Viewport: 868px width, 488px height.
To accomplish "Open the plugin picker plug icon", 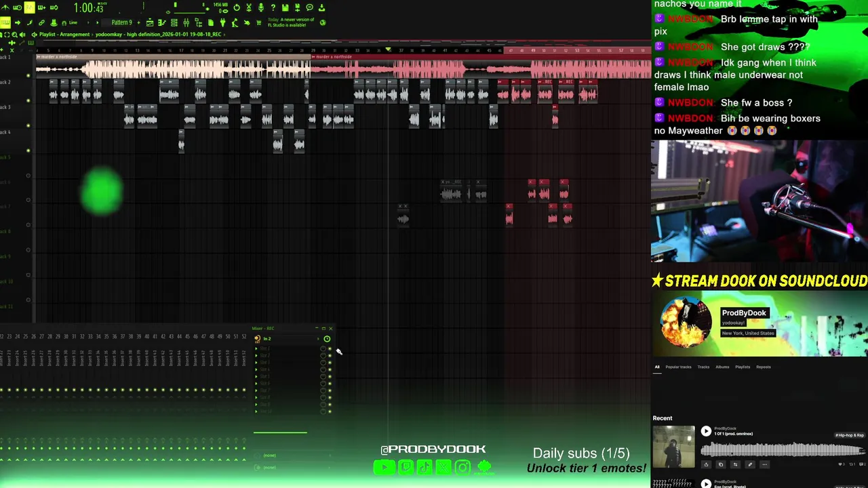I will (222, 22).
